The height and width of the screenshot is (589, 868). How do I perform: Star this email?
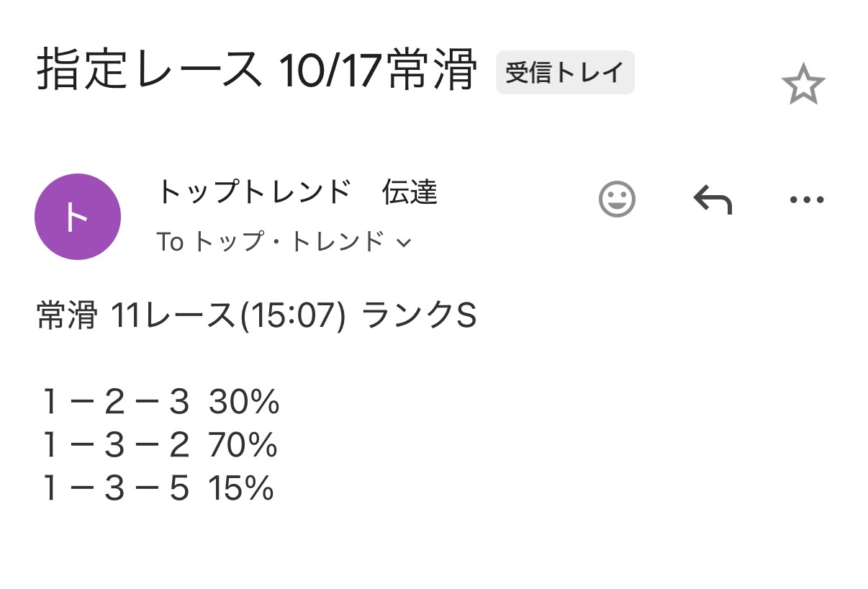click(x=803, y=85)
